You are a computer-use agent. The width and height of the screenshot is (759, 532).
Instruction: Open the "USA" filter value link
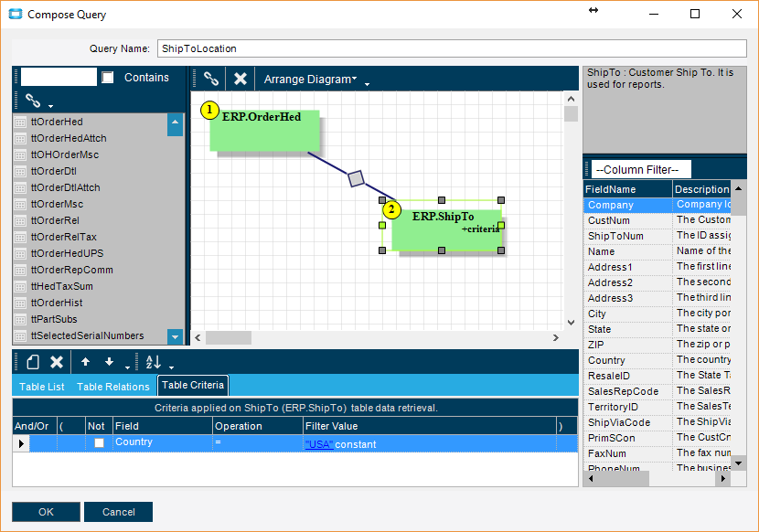click(319, 444)
